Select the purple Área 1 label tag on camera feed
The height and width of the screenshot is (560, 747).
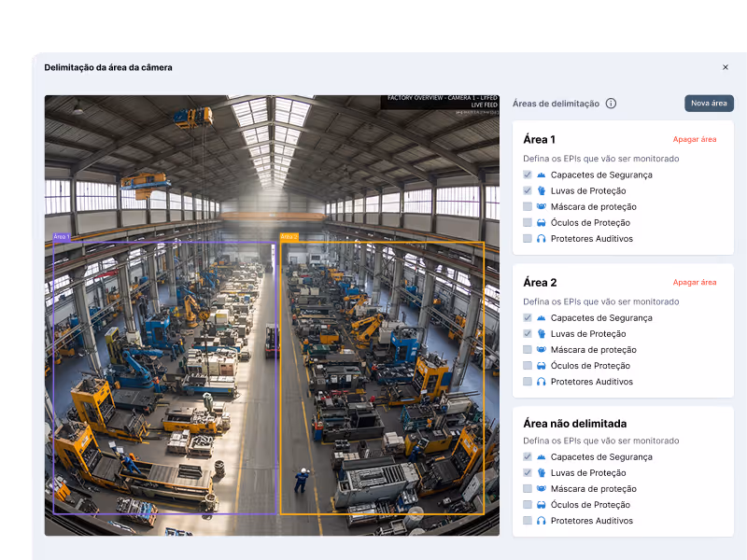62,237
